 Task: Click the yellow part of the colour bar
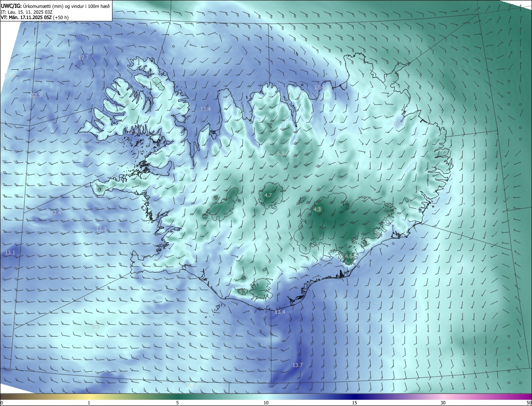[89, 396]
